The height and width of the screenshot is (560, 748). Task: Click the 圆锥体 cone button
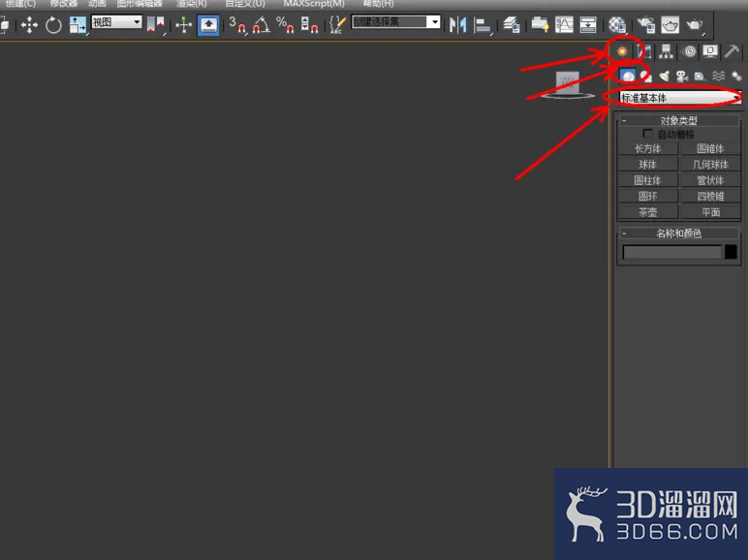click(710, 148)
